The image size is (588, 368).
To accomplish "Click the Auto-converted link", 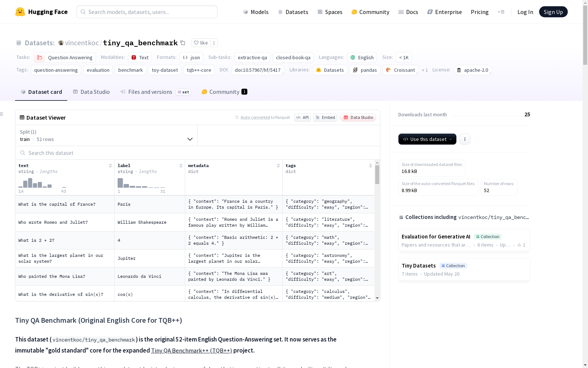I will click(x=255, y=117).
